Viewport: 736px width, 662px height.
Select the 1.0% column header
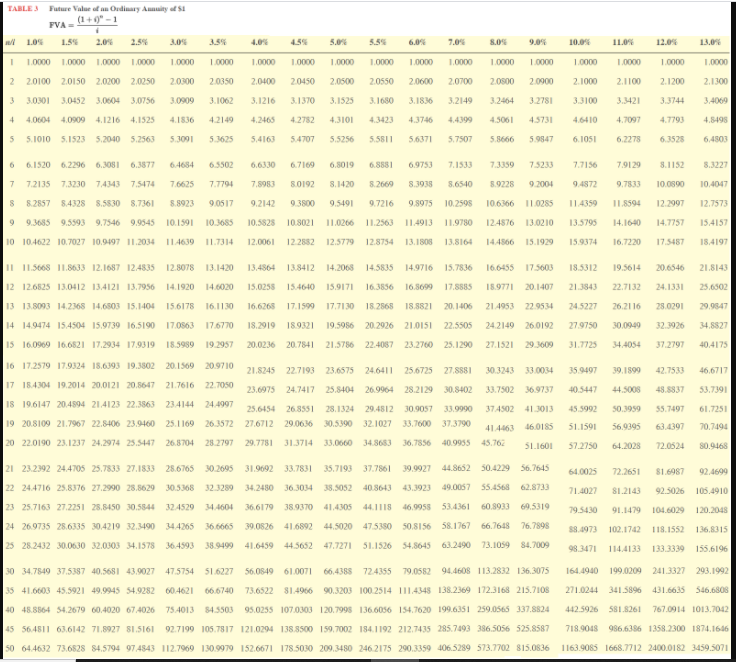34,42
